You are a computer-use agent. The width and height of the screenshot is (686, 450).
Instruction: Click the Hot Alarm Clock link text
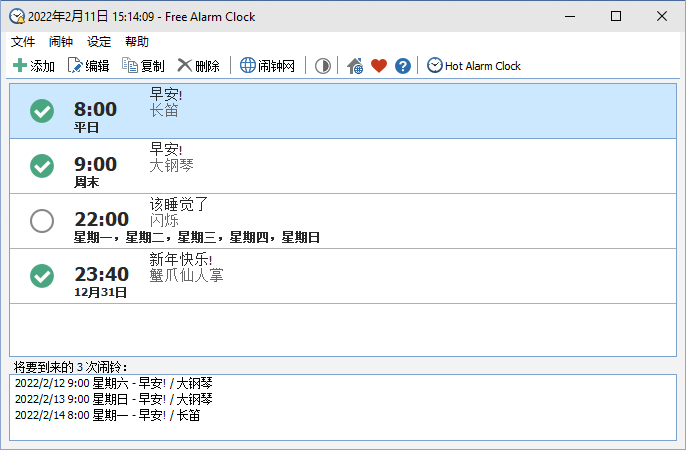tap(483, 66)
